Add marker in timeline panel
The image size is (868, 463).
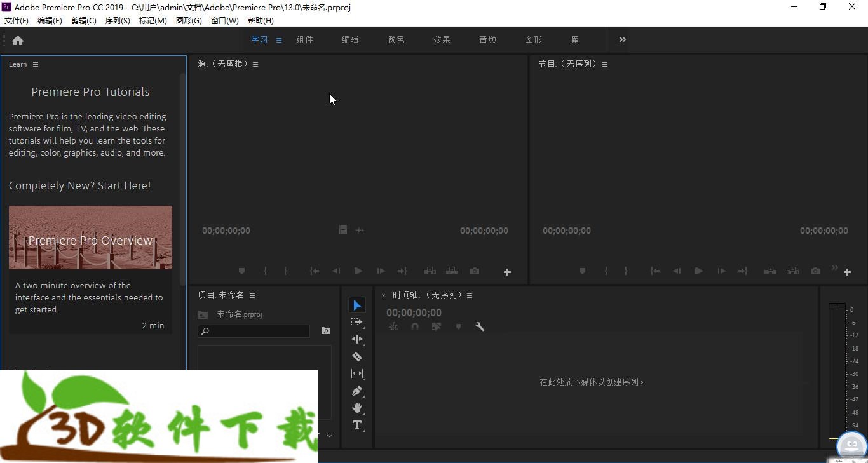(x=458, y=326)
